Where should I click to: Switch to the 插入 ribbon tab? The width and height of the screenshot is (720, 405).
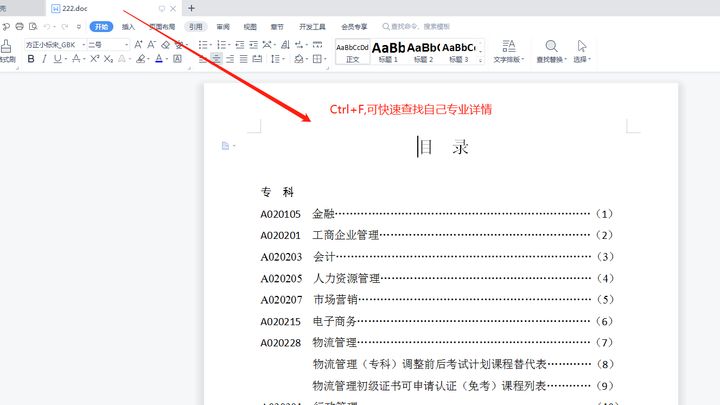pos(128,27)
